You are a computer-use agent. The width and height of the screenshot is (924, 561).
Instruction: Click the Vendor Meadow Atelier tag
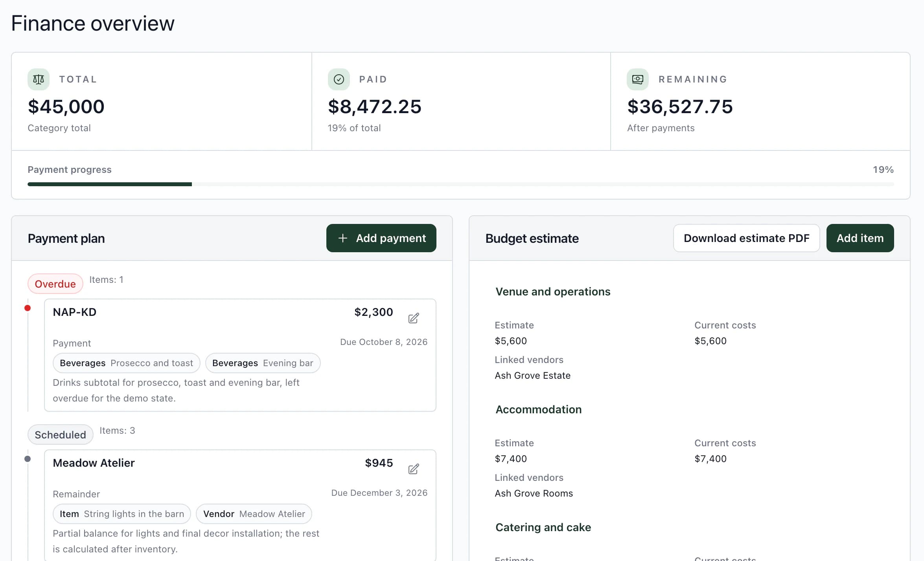[254, 514]
